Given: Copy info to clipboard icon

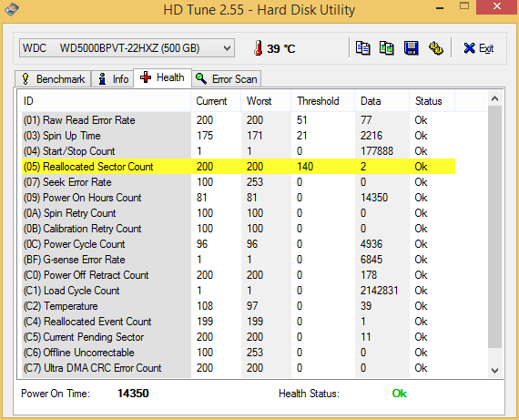Looking at the screenshot, I should pos(362,48).
